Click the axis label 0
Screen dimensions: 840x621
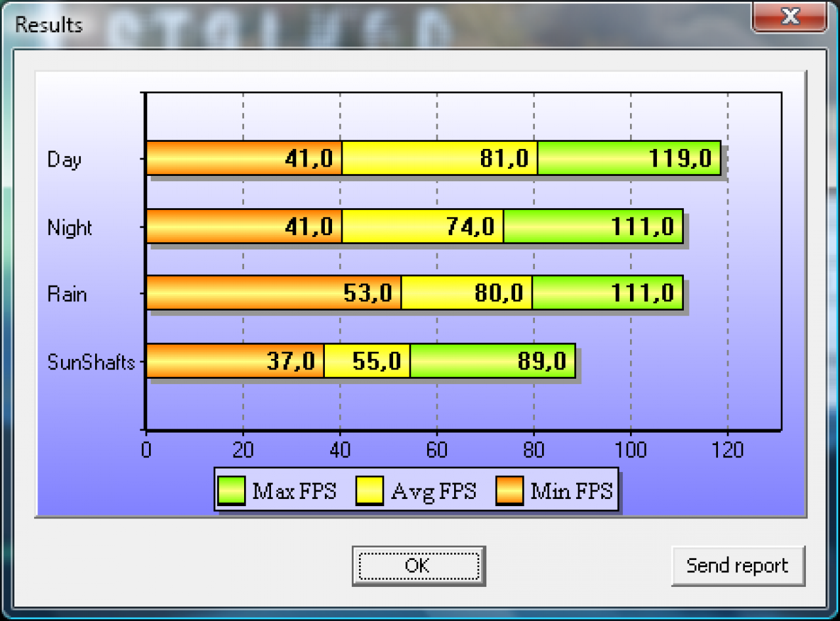(x=146, y=450)
